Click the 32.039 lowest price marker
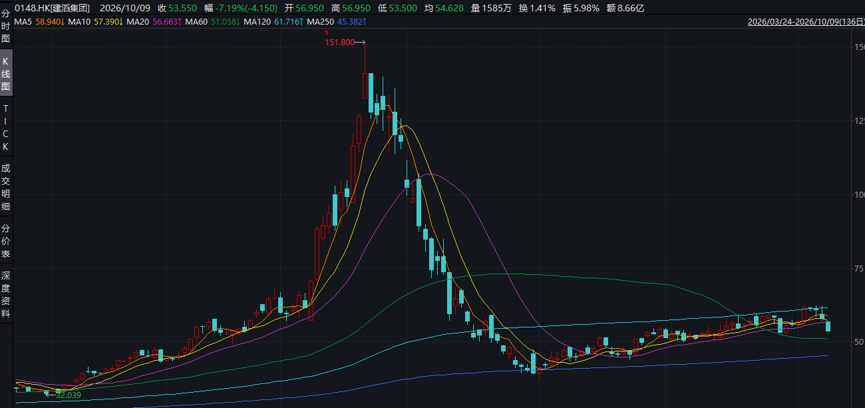The width and height of the screenshot is (865, 408). click(x=68, y=394)
